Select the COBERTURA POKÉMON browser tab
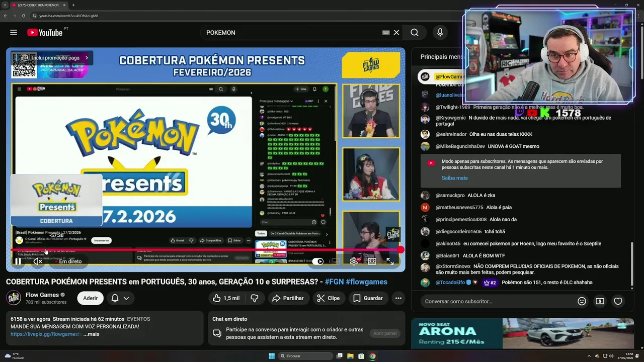Viewport: 644px width, 362px height. [x=38, y=5]
